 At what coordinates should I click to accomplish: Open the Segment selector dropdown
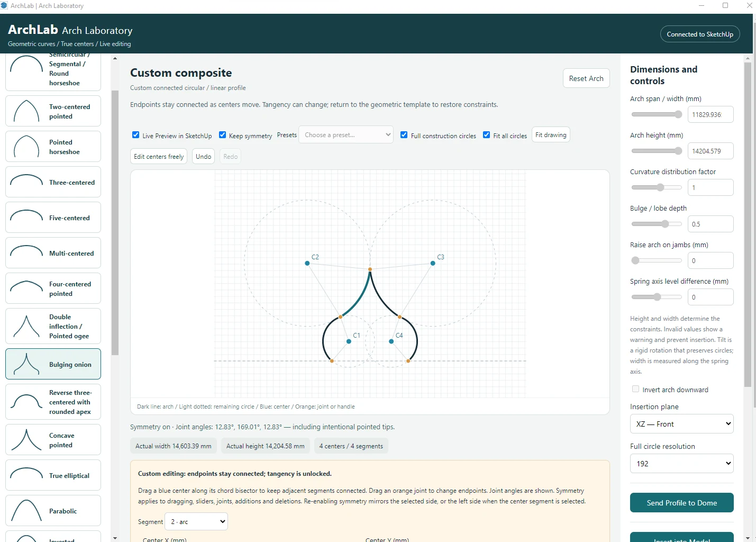(196, 521)
